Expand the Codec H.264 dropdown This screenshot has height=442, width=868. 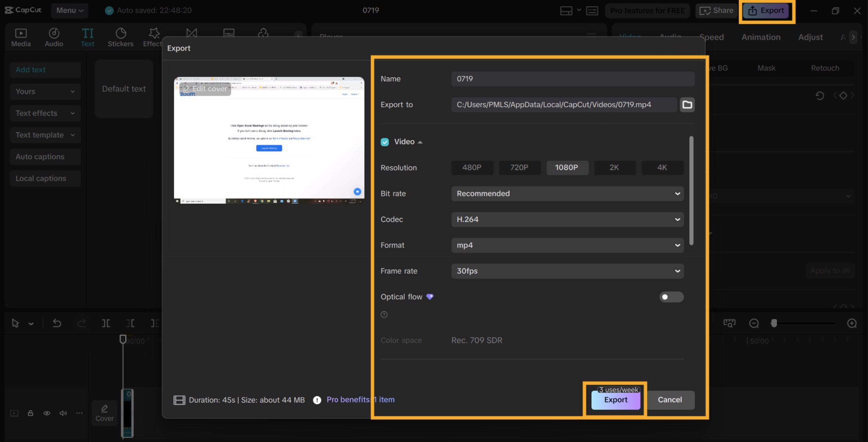(x=567, y=219)
